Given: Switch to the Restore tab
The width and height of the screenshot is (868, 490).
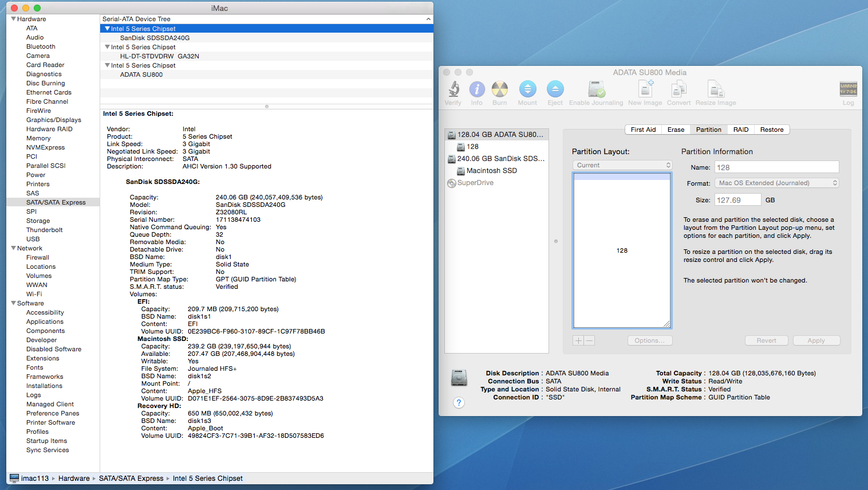Looking at the screenshot, I should point(772,130).
